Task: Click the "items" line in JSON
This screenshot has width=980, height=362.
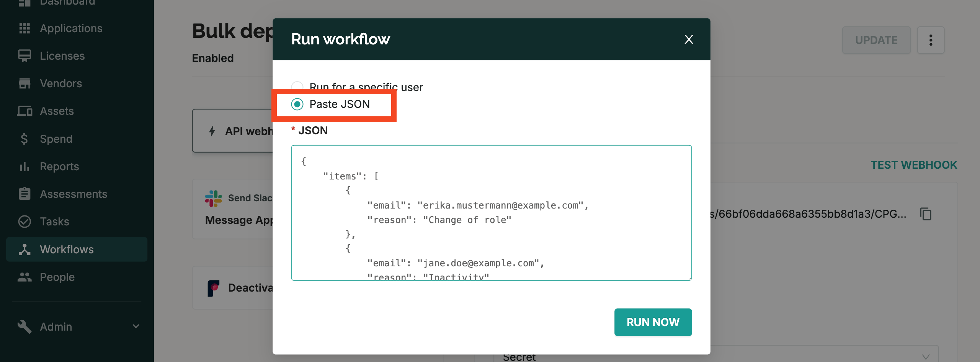Action: pos(351,176)
